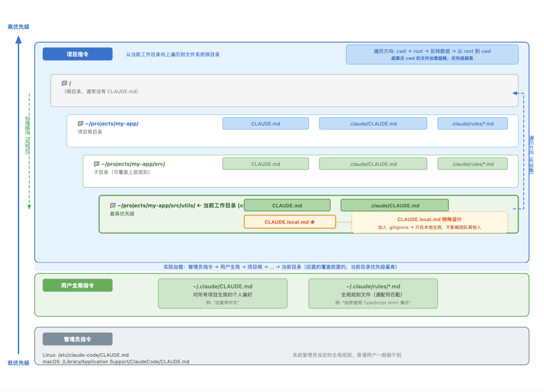Click .claude/CLAUDE.md in the src subdirectory row
This screenshot has width=544, height=392.
tap(373, 164)
